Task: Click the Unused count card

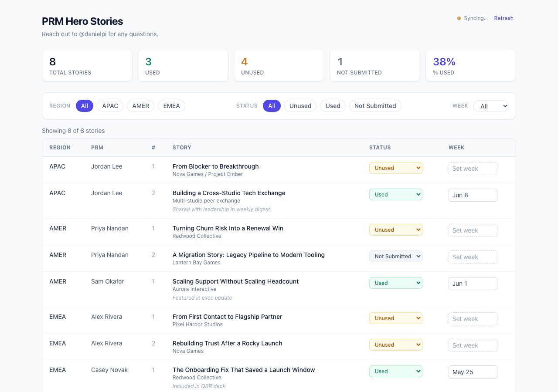Action: (279, 65)
